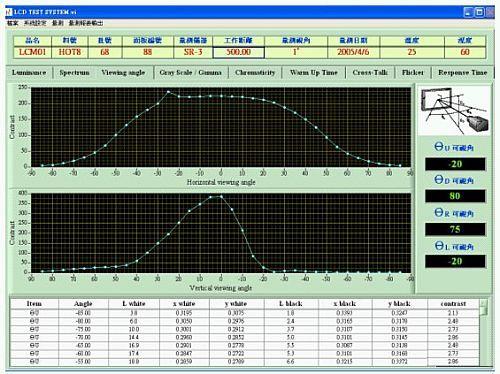Open the Warm Up Time tab

(314, 73)
